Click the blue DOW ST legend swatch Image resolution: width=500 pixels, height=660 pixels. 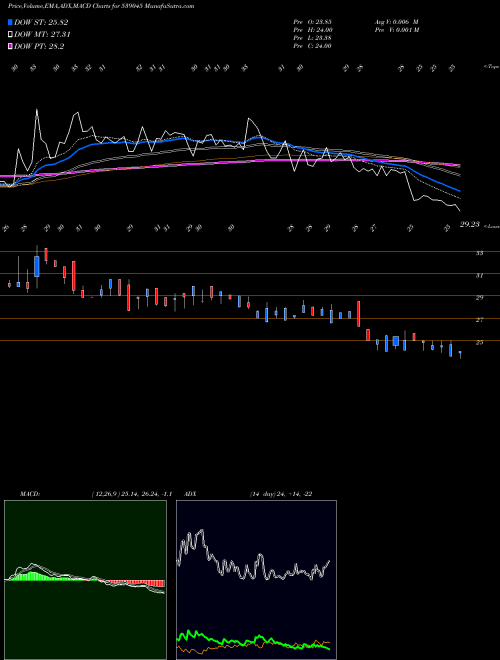click(x=10, y=22)
